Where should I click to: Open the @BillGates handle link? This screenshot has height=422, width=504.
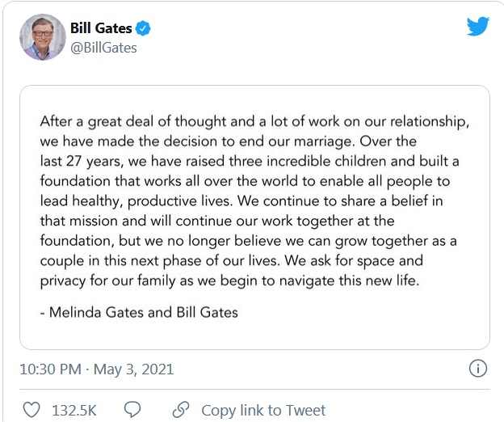pyautogui.click(x=104, y=48)
